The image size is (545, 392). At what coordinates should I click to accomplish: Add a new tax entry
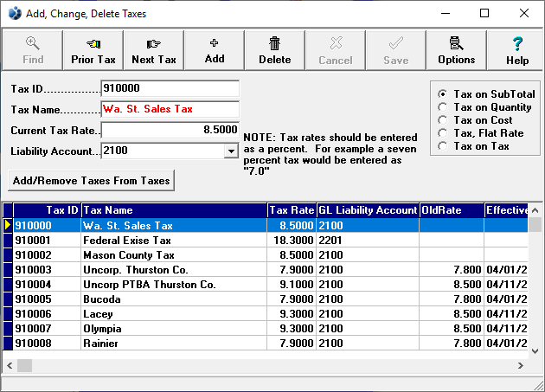(x=215, y=49)
